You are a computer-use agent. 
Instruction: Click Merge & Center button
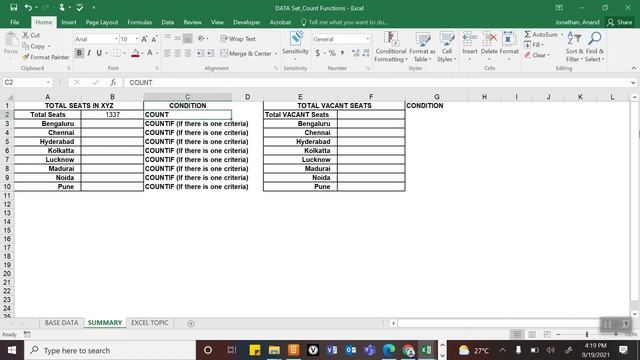[x=246, y=53]
